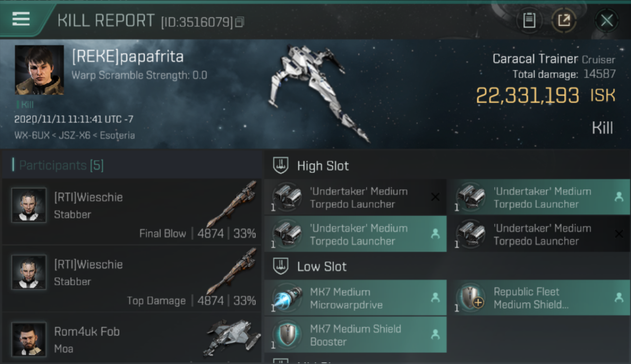The width and height of the screenshot is (631, 364).
Task: Select the MK7 Medium Shield Booster
Action: pyautogui.click(x=355, y=335)
